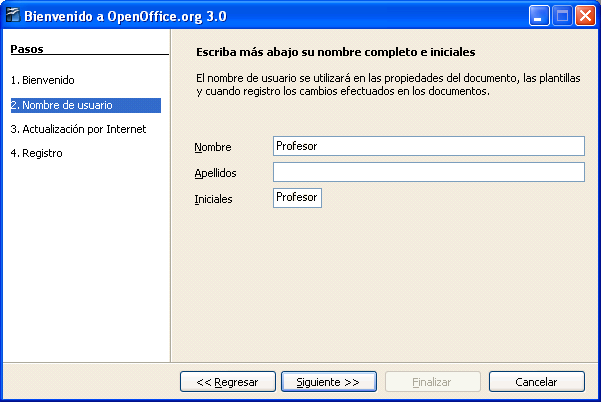Viewport: 601px width, 402px height.
Task: Minimize the welcome wizard window
Action: coord(540,16)
